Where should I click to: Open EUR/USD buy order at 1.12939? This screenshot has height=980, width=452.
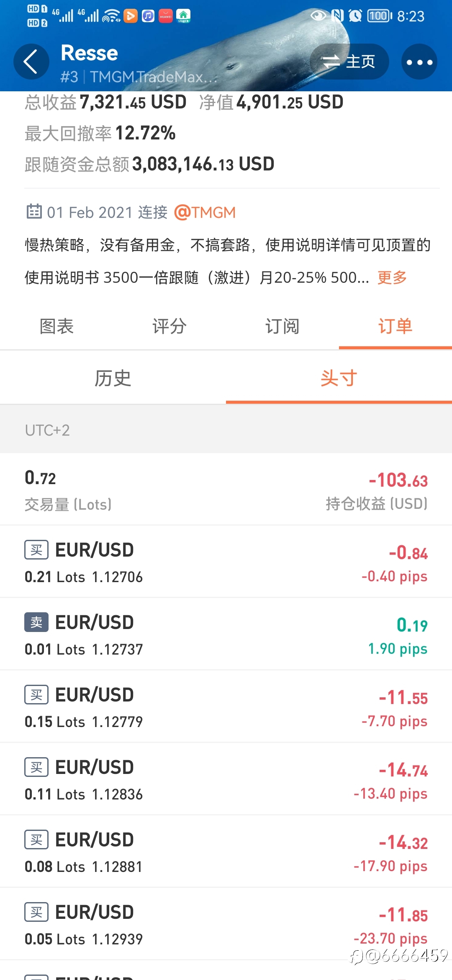coord(226,924)
